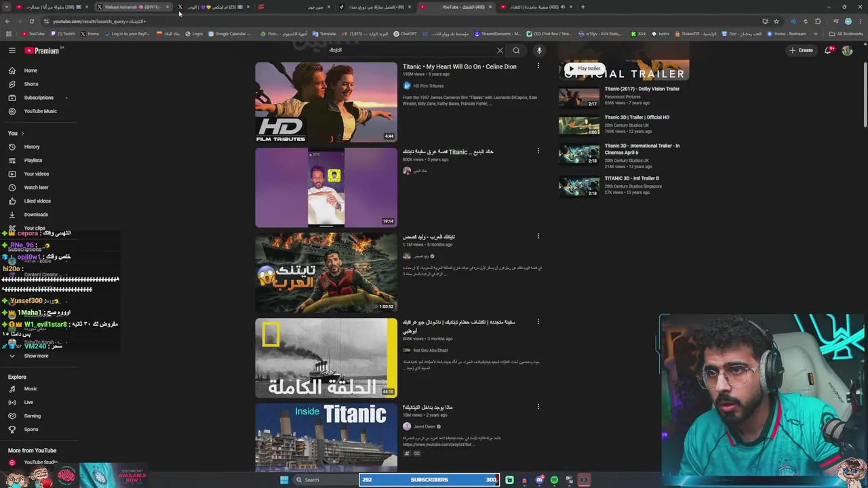Screen dimensions: 868x488
Task: Expand the You section chevron
Action: pos(22,134)
